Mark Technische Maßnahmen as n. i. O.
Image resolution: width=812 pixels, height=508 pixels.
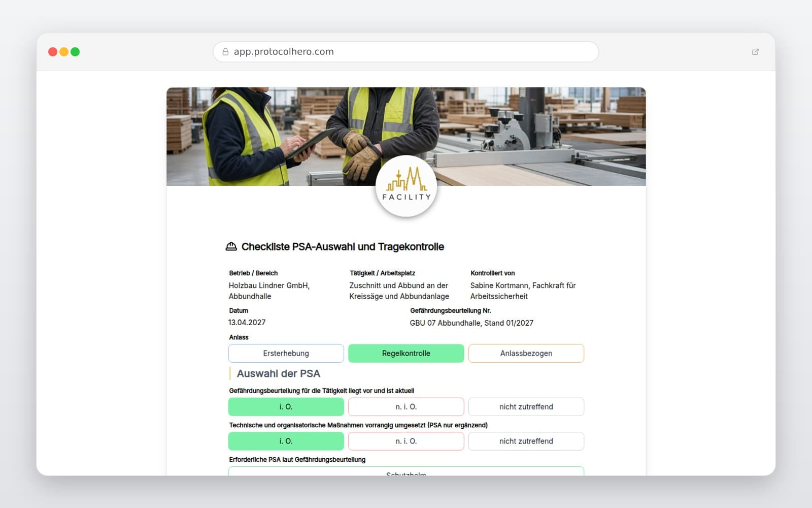point(406,441)
